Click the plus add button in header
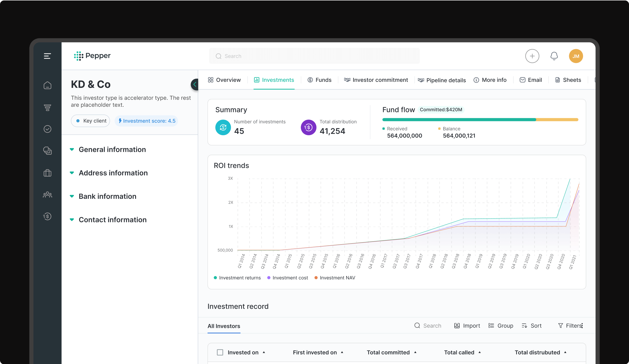 tap(532, 56)
